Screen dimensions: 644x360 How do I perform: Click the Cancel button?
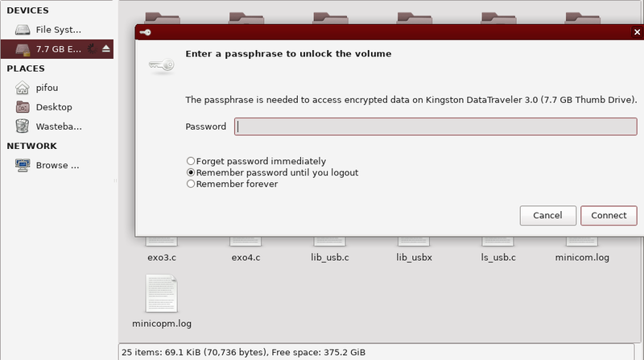(x=547, y=216)
